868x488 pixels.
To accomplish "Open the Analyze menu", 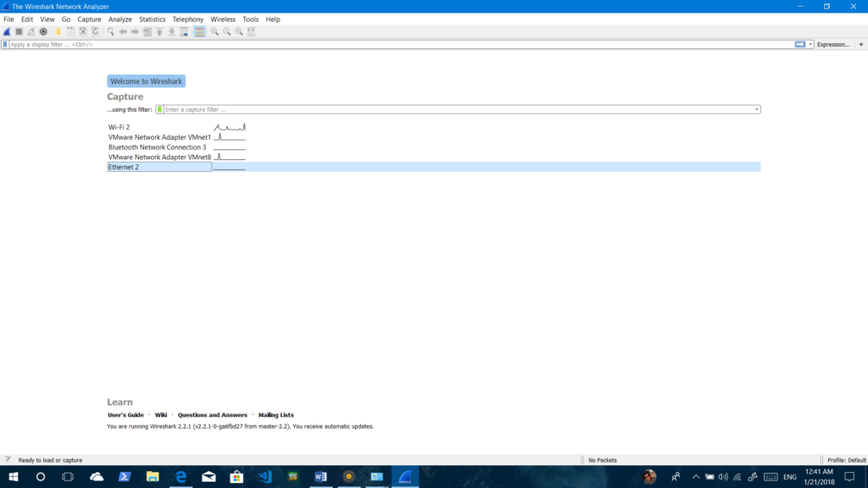I will [120, 19].
